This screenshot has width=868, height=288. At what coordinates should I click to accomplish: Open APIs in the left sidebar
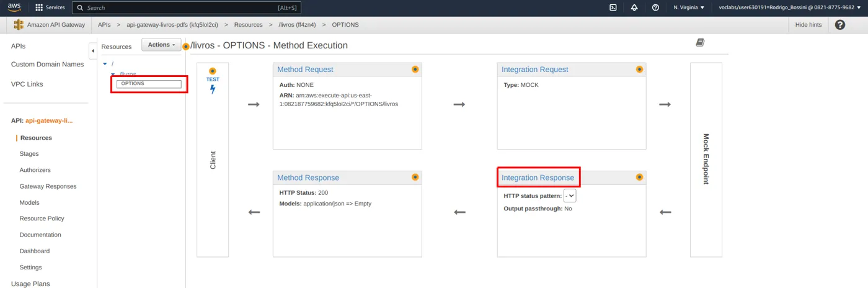click(x=18, y=46)
